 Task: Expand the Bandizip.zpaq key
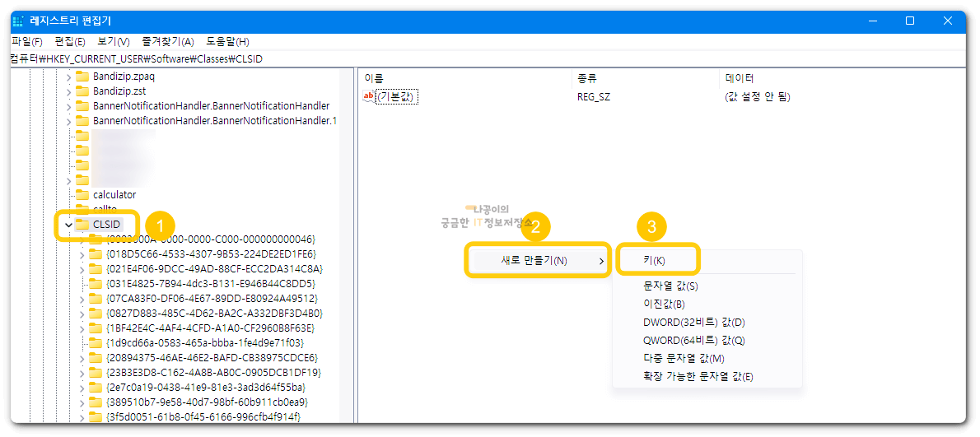tap(68, 77)
